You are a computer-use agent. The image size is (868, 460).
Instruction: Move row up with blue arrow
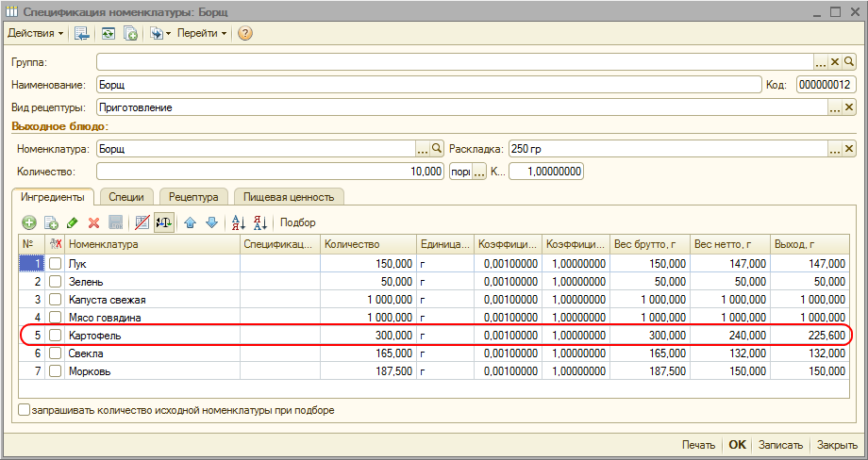(x=190, y=222)
